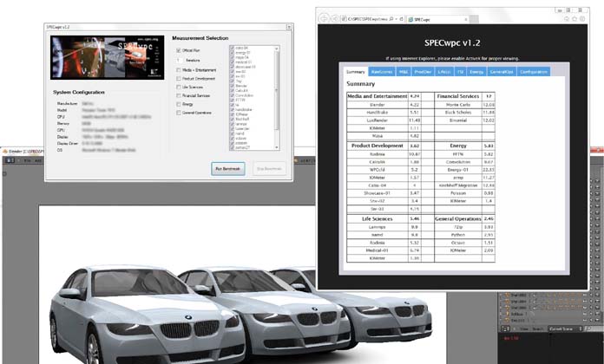This screenshot has height=364, width=604.
Task: Click the Run Benchmark button
Action: click(x=226, y=167)
